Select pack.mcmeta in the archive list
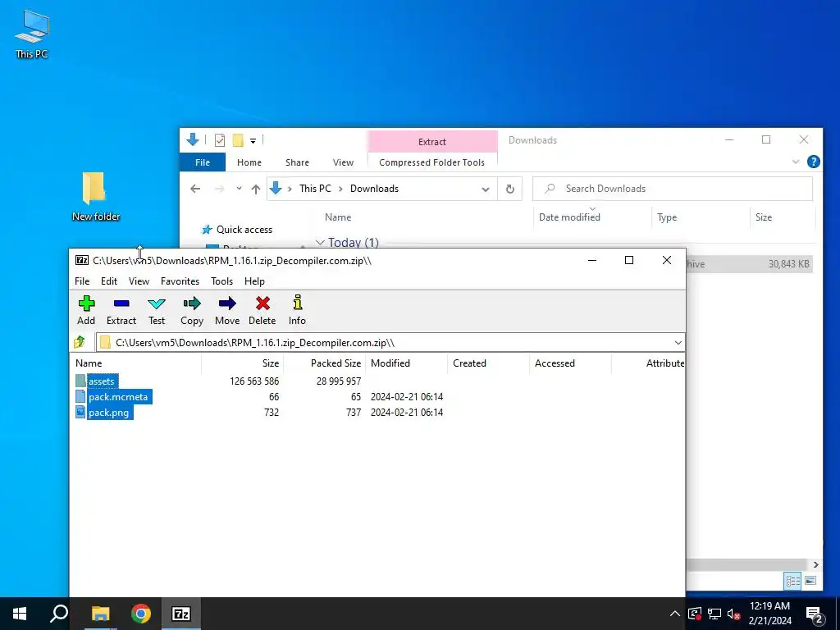The height and width of the screenshot is (630, 840). tap(118, 396)
